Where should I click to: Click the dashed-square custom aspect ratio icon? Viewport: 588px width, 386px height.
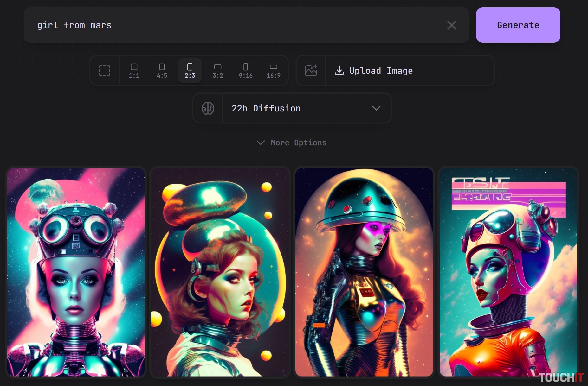click(104, 71)
